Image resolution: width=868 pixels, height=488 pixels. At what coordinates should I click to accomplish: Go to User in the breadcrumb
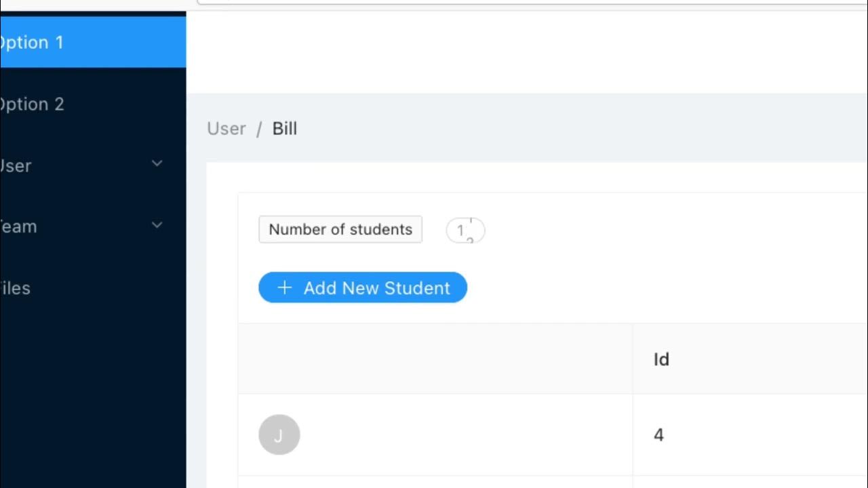[x=226, y=129]
